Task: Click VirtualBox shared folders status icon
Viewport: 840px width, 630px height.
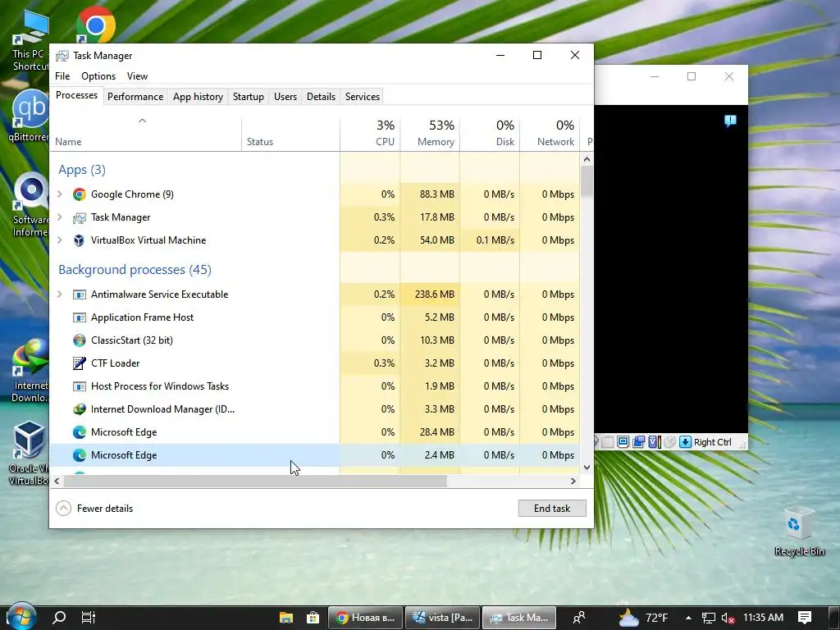Action: (638, 442)
